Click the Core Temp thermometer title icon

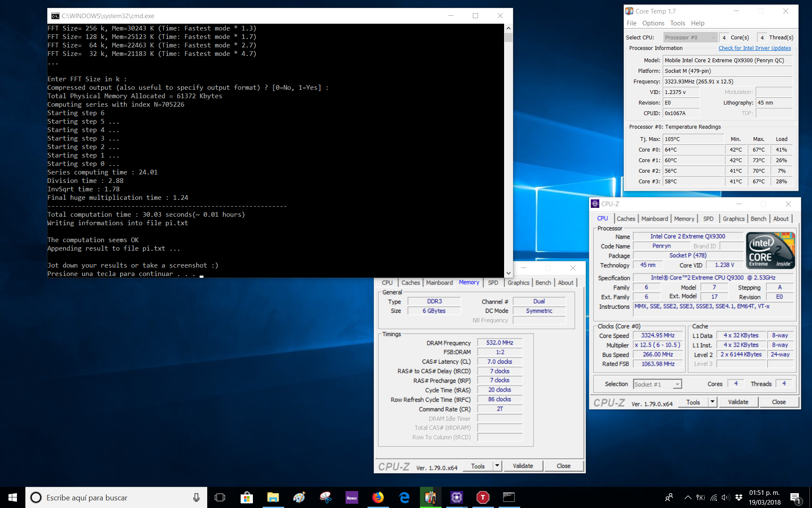(x=630, y=11)
